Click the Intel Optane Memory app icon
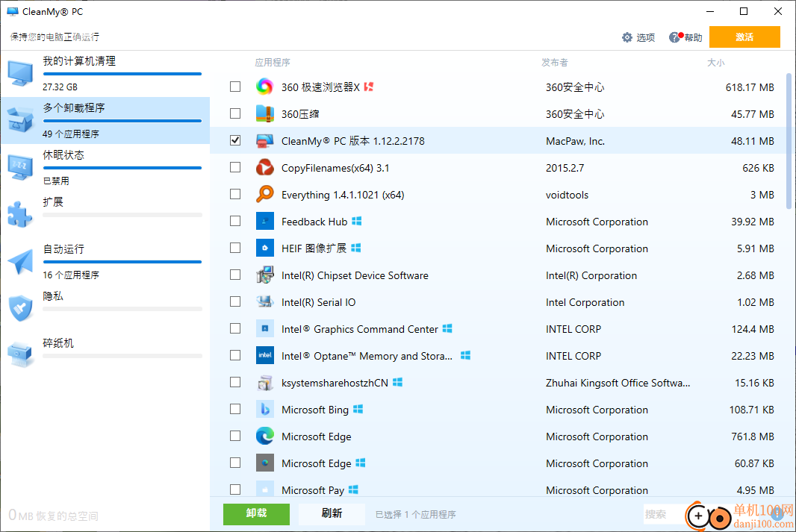Viewport: 796px width, 532px height. (x=264, y=355)
